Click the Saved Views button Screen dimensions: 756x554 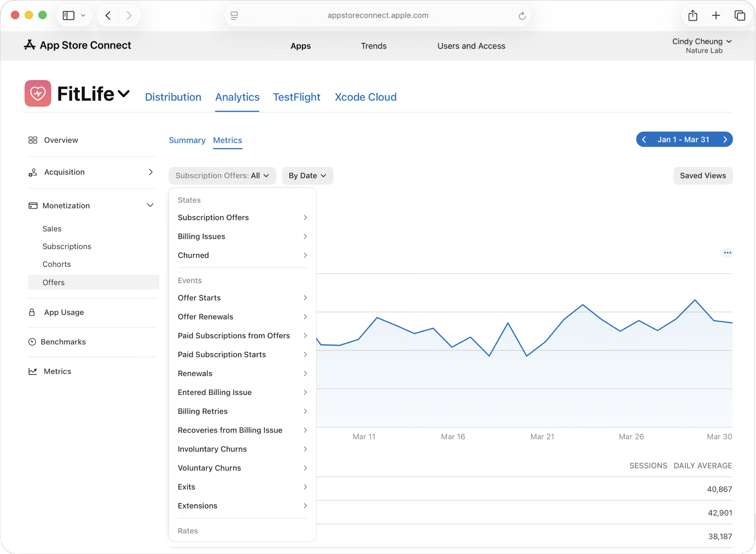coord(703,176)
